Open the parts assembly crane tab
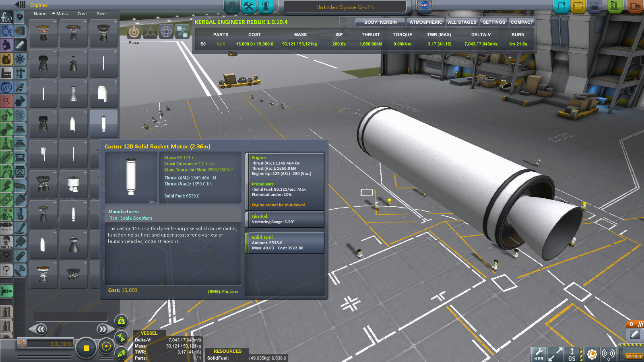This screenshot has height=362, width=644. coord(232,6)
